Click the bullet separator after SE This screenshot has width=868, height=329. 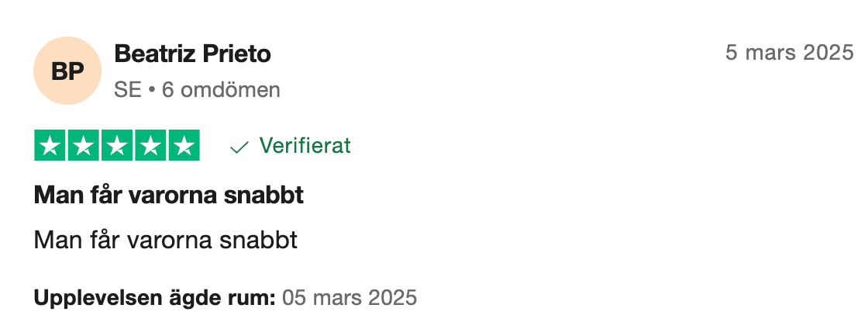[153, 90]
